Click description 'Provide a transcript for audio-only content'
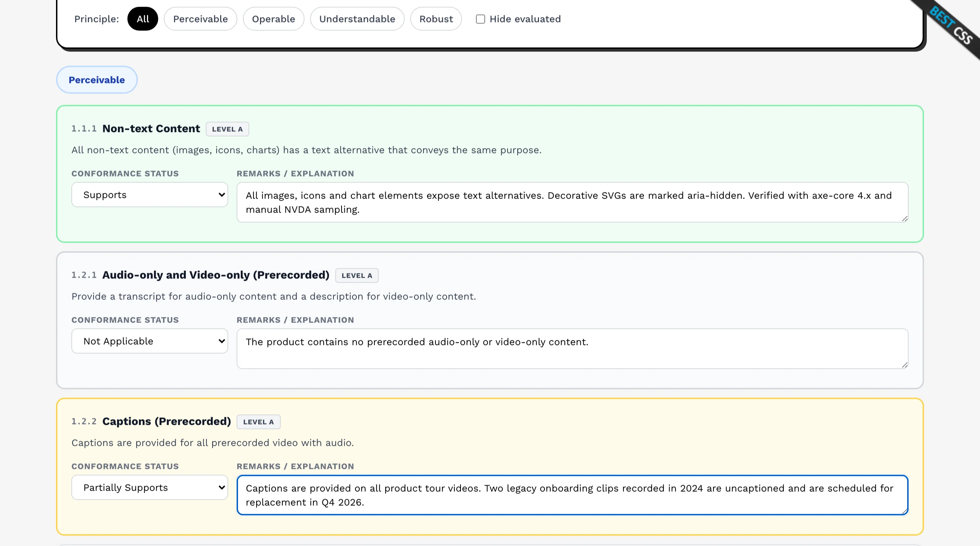Image resolution: width=980 pixels, height=546 pixels. tap(274, 297)
